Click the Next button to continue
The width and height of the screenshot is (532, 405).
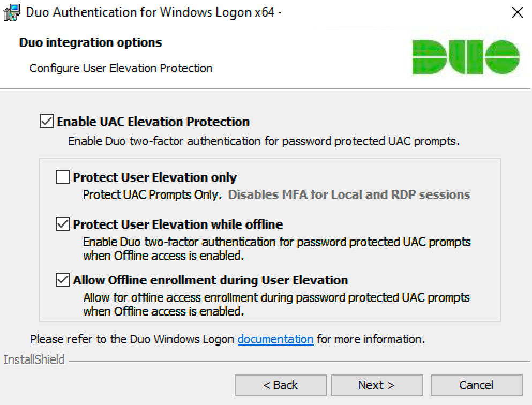(377, 385)
